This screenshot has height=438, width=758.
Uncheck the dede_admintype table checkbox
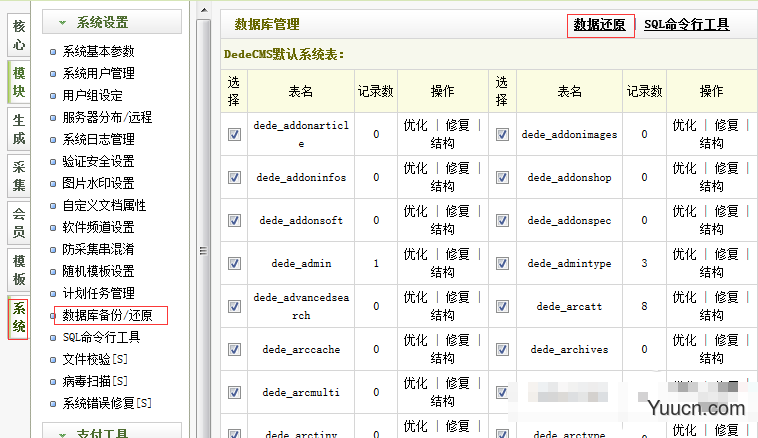(502, 263)
